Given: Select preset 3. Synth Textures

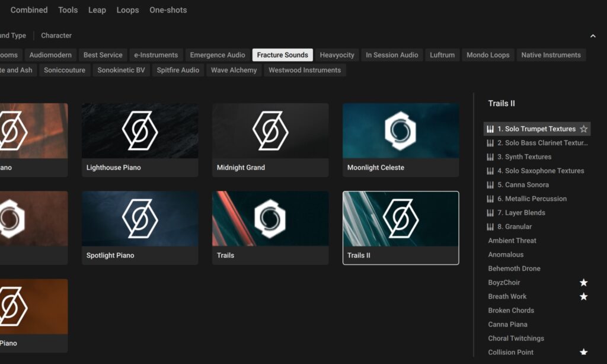Looking at the screenshot, I should click(537, 157).
